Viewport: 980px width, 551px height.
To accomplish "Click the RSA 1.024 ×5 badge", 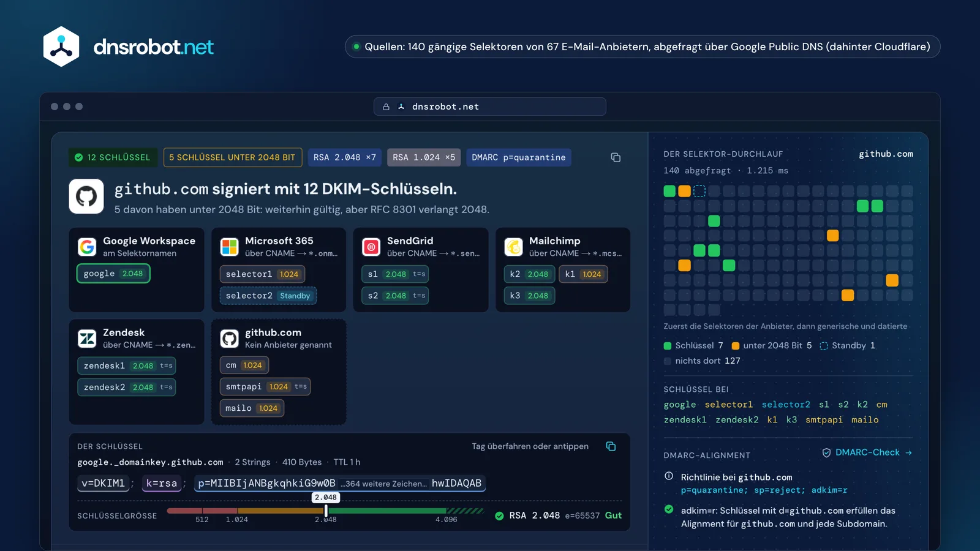I will tap(424, 157).
